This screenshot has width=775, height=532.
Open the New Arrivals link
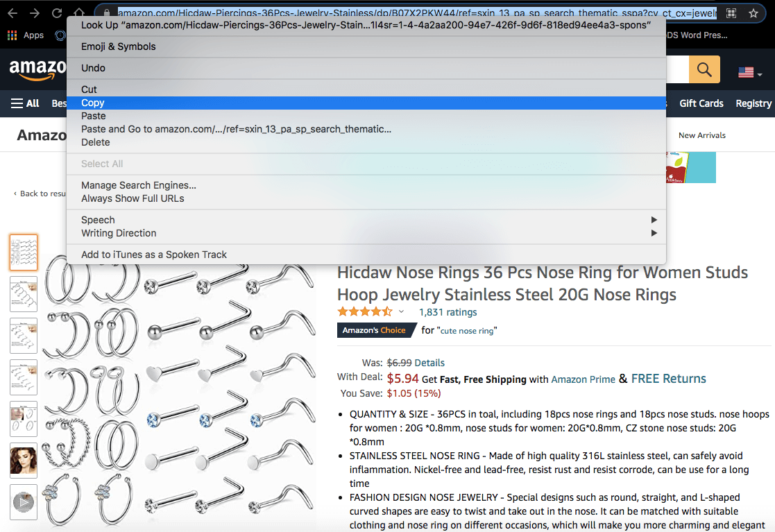[702, 135]
